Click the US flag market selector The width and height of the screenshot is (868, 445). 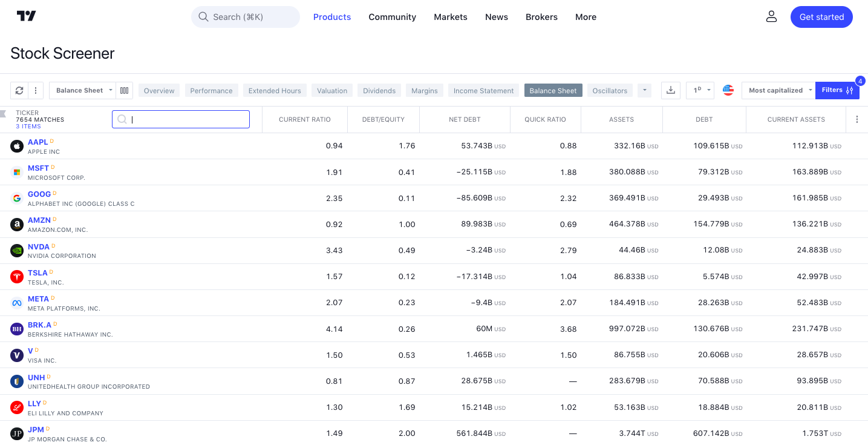tap(728, 90)
